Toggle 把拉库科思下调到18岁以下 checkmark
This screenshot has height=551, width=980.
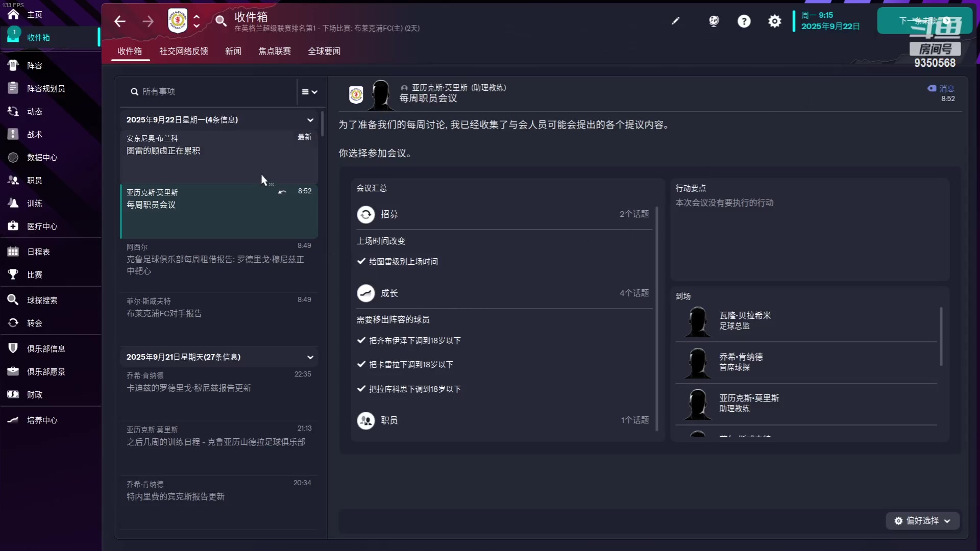point(361,389)
